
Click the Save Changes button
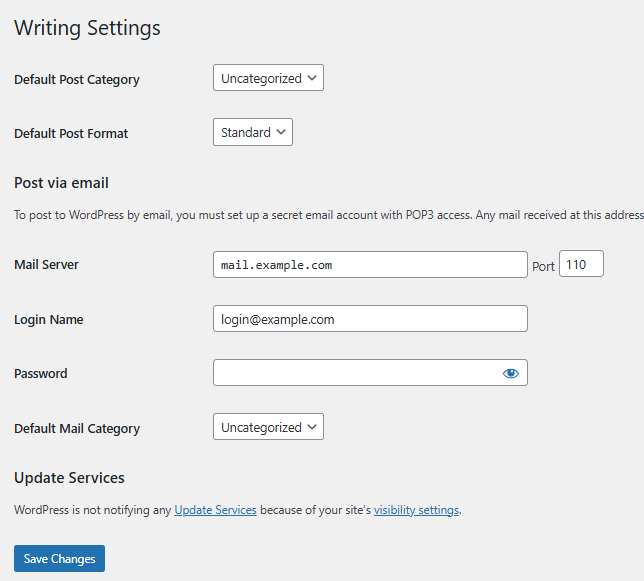point(59,559)
